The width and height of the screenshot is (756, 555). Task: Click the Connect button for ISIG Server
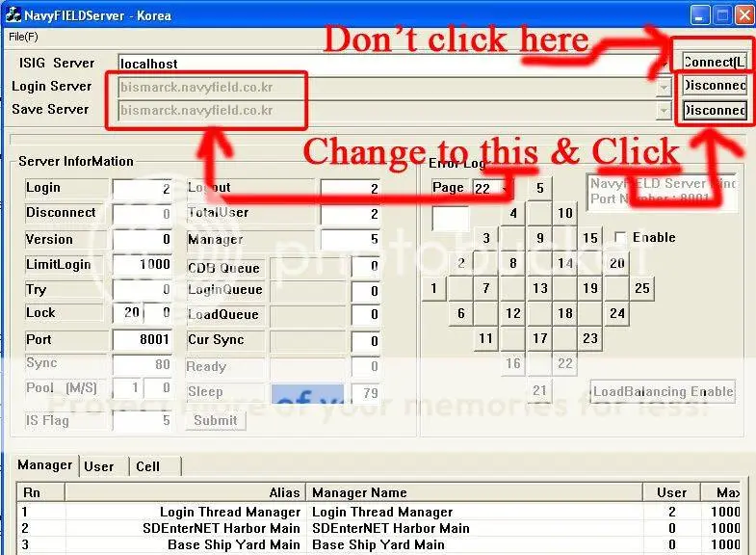(714, 63)
